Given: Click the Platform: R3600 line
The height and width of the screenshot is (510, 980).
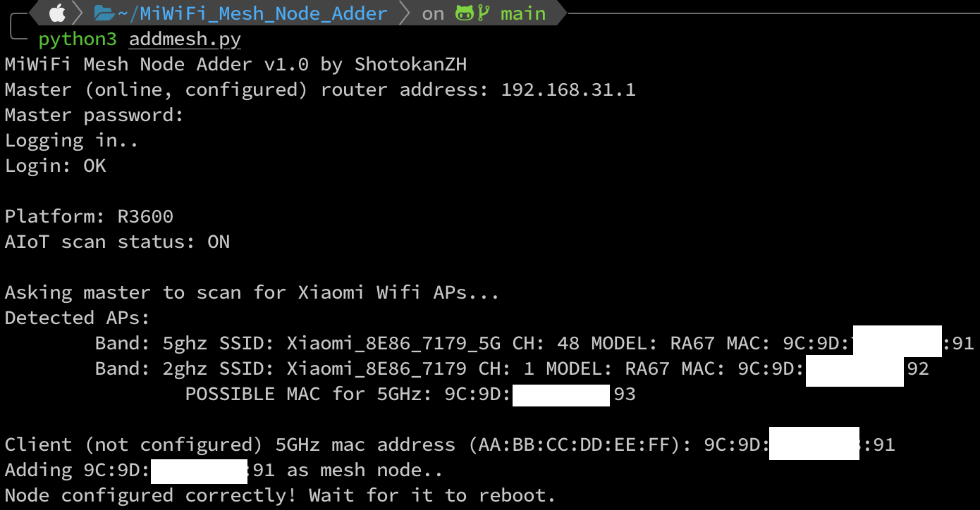Looking at the screenshot, I should click(90, 216).
